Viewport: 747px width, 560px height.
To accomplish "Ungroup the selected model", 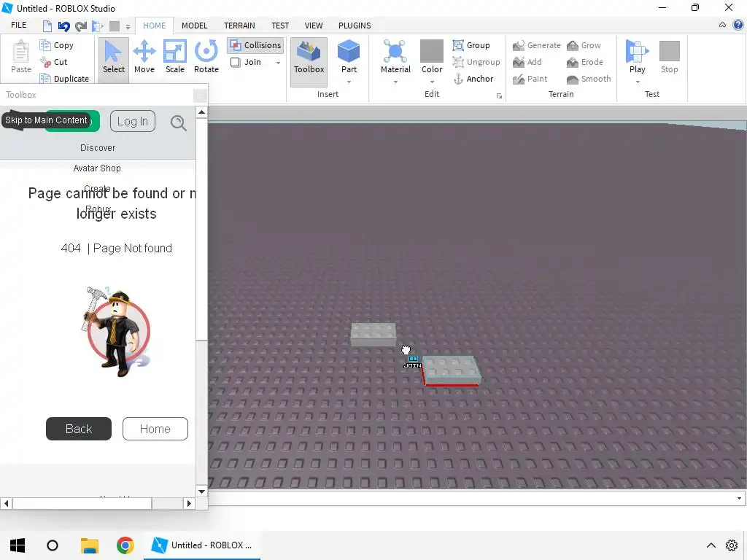I will tap(476, 62).
